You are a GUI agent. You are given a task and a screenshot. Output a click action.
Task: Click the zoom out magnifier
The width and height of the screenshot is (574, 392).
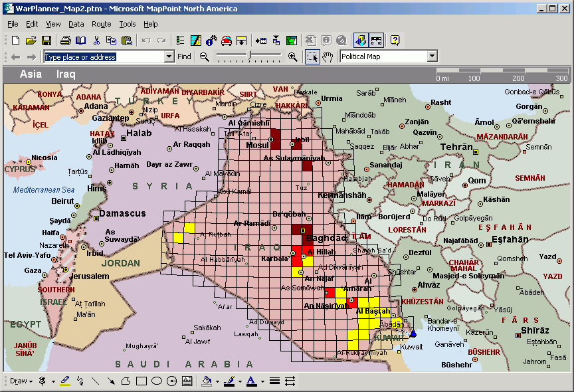[204, 57]
